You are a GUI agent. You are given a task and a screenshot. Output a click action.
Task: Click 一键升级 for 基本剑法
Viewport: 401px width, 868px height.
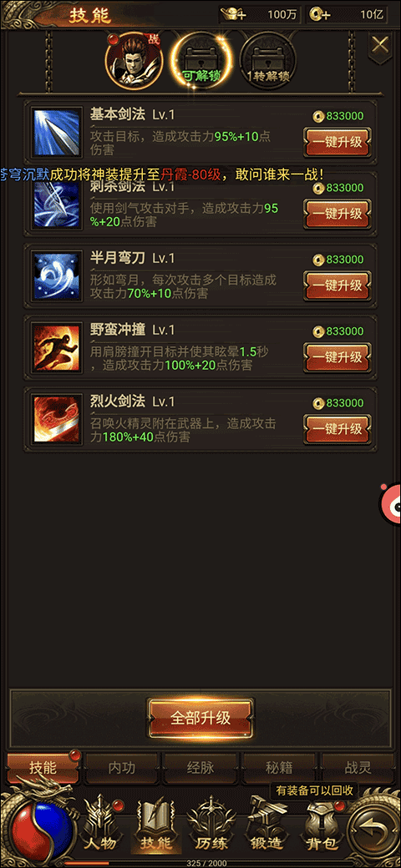[338, 142]
